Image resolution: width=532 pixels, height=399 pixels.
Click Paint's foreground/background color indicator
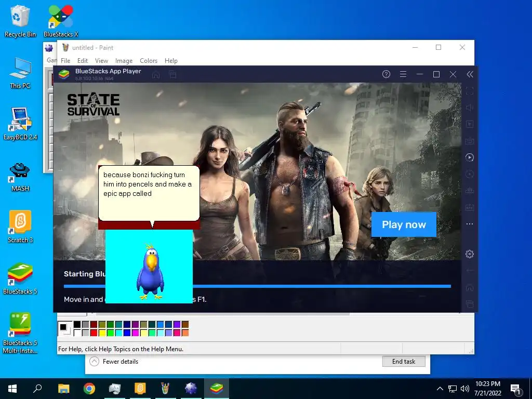(x=65, y=328)
